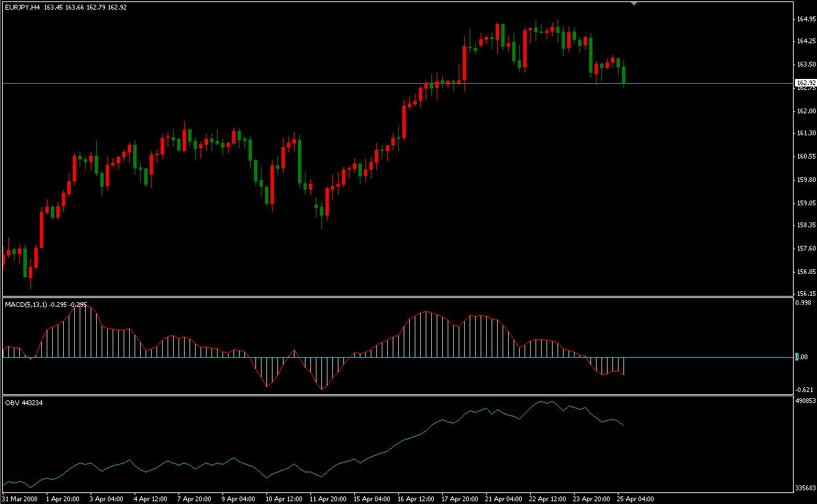Click the 164.25 price axis value
The image size is (817, 504).
[x=805, y=41]
